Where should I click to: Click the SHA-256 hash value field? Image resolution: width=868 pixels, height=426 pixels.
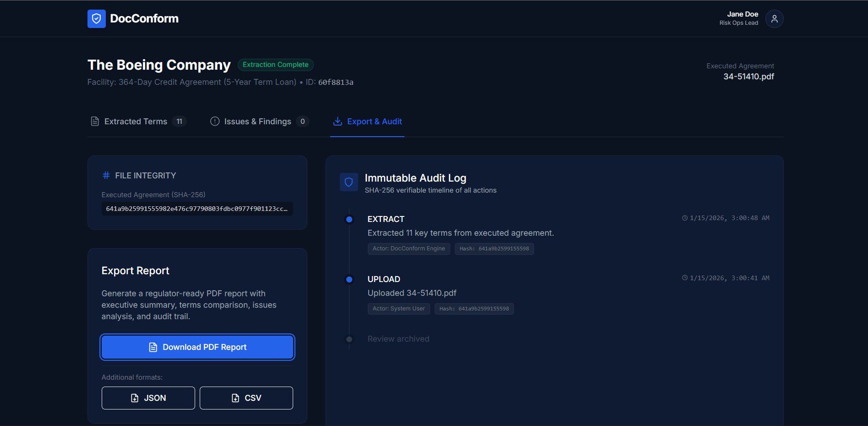pos(197,209)
